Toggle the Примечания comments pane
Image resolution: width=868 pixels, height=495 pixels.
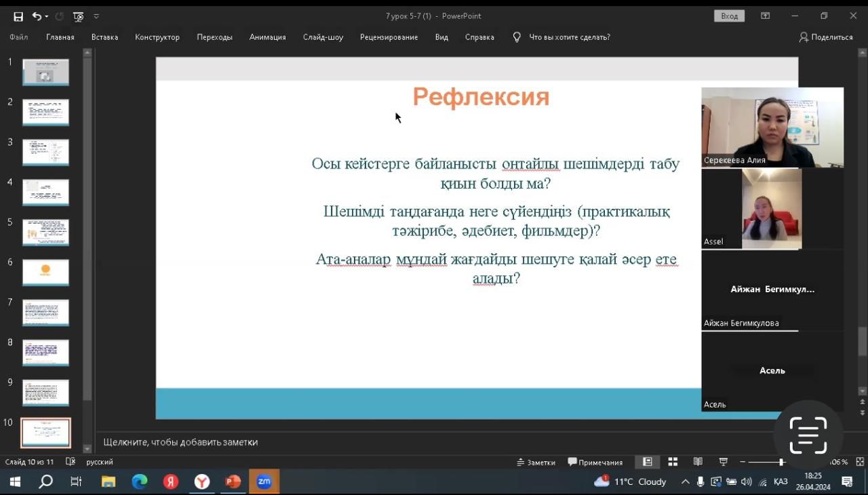click(595, 462)
